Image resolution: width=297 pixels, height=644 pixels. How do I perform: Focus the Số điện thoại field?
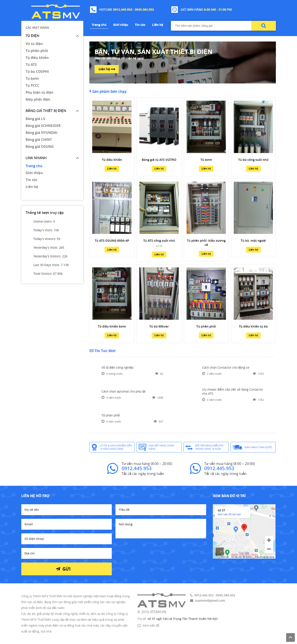67,539
